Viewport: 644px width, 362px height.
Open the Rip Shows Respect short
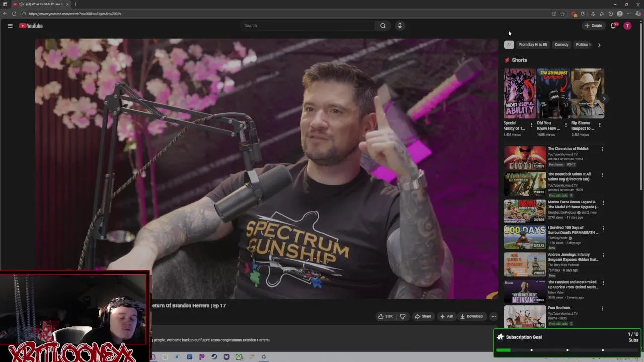click(x=587, y=94)
